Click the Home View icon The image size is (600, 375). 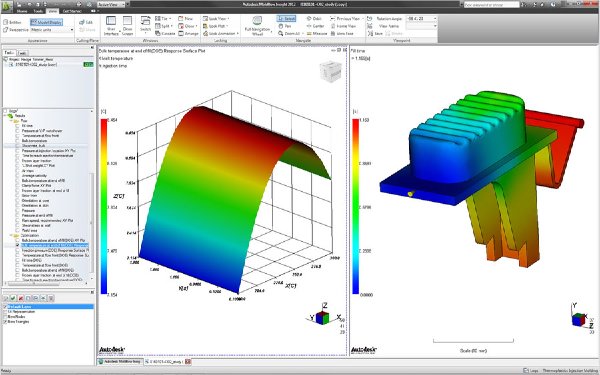tap(333, 26)
